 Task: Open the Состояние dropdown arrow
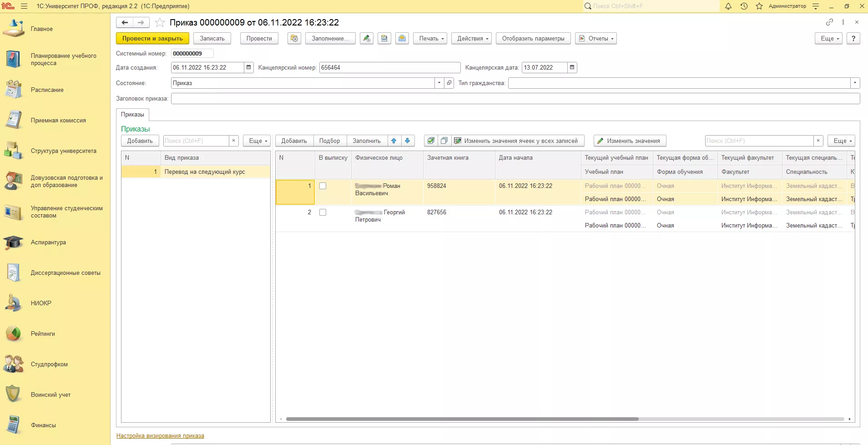pyautogui.click(x=439, y=83)
